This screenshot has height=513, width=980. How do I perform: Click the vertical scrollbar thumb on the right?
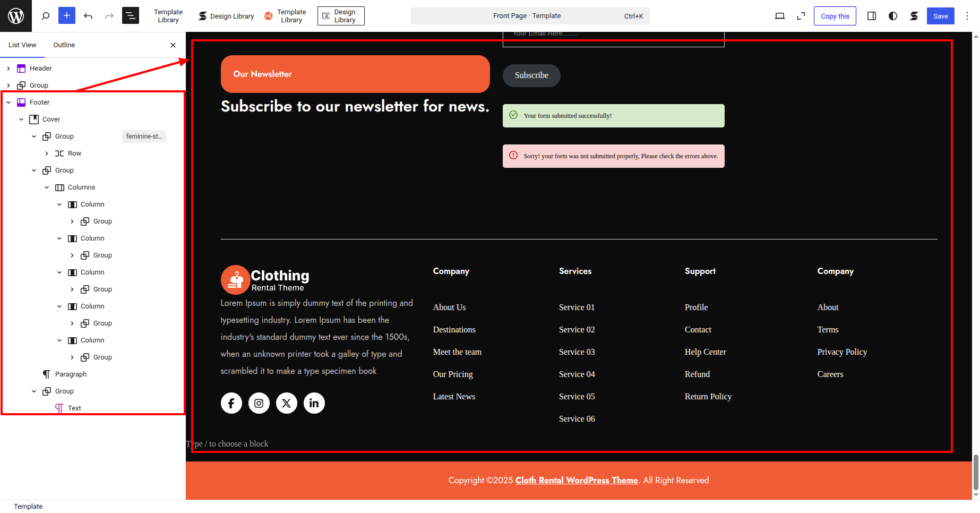pyautogui.click(x=976, y=472)
